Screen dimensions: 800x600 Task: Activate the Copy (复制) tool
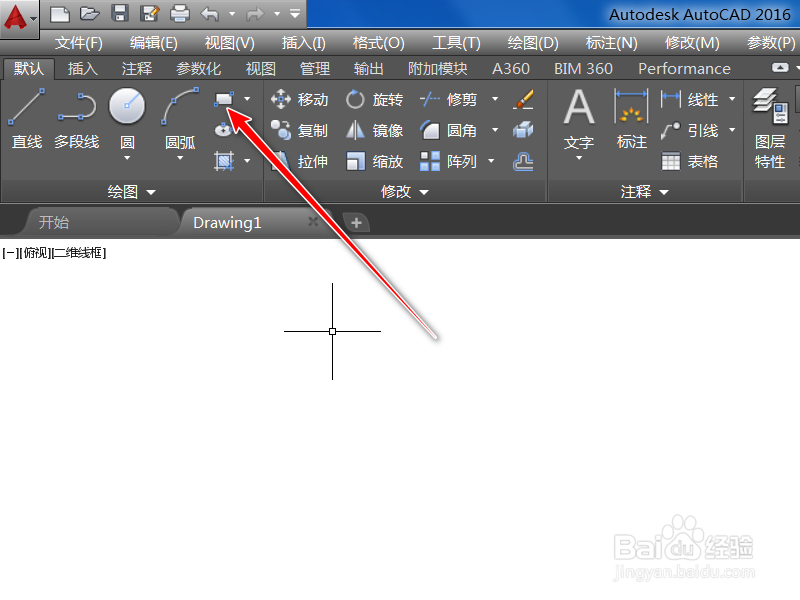point(299,131)
